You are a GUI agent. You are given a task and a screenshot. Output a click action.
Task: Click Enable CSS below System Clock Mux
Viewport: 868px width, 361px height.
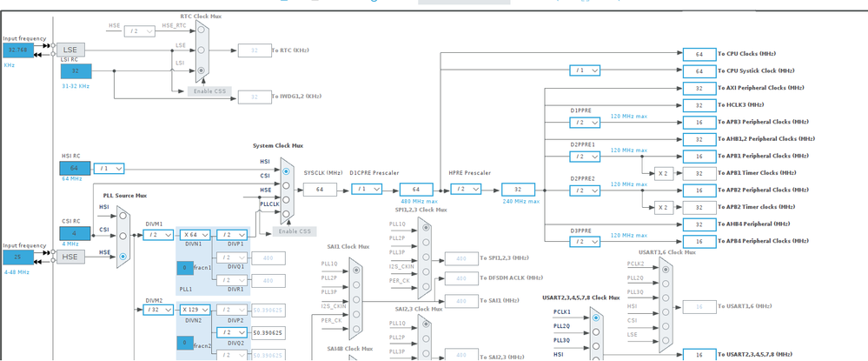295,231
